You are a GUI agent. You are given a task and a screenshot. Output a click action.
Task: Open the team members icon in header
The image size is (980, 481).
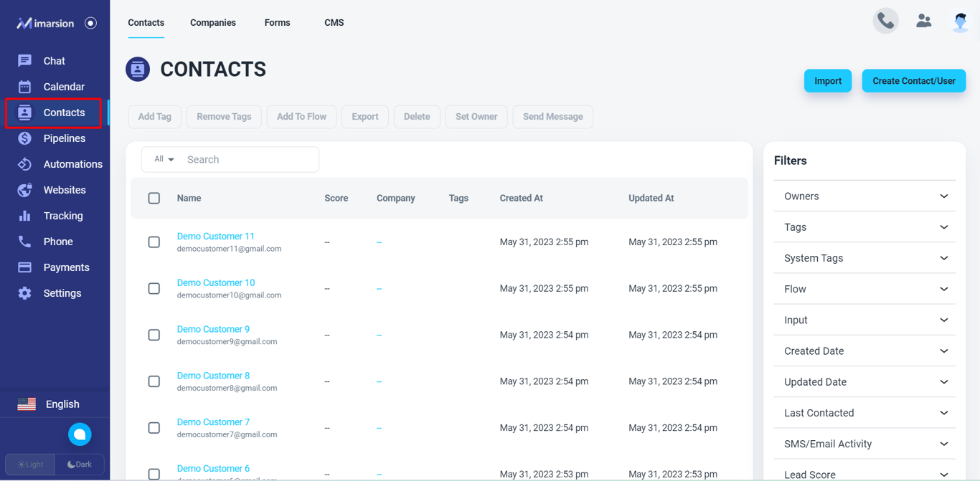[924, 22]
